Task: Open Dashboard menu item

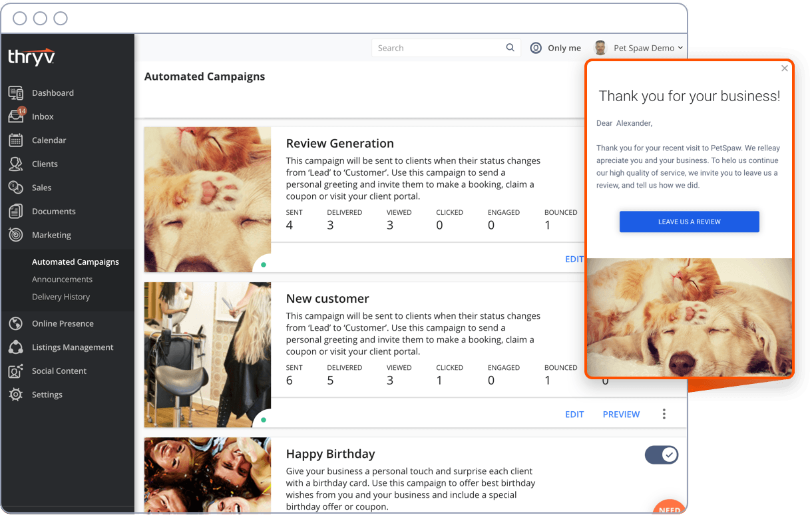Action: pyautogui.click(x=53, y=92)
